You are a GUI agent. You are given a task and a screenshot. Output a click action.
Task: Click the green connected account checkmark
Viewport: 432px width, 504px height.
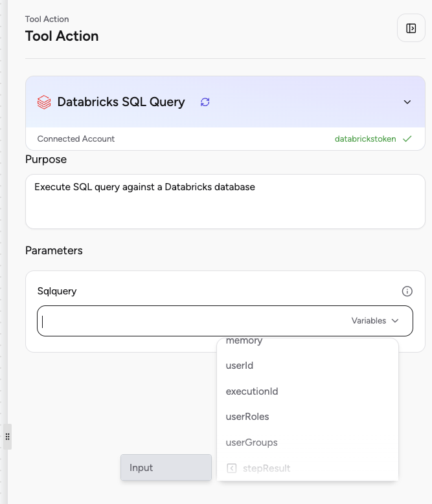pos(407,138)
